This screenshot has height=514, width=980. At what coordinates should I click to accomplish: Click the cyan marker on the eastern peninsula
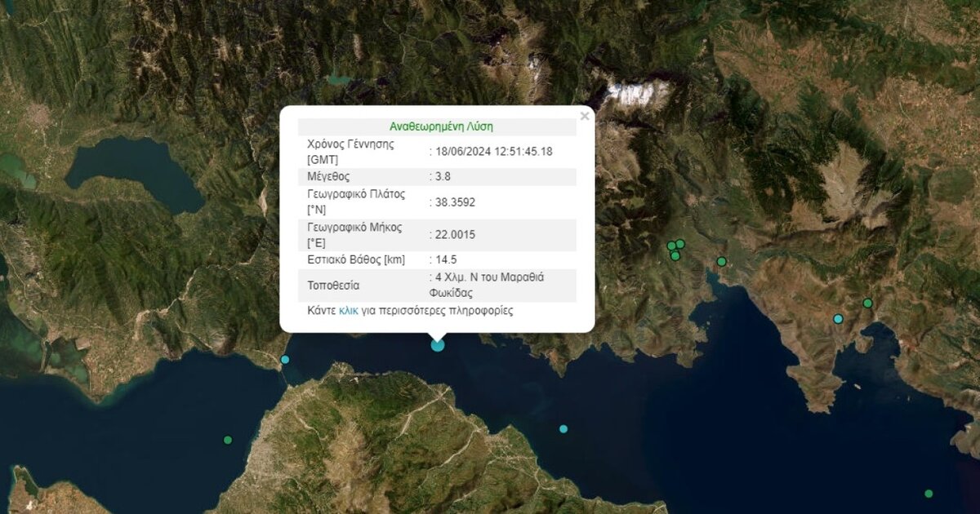tap(838, 319)
